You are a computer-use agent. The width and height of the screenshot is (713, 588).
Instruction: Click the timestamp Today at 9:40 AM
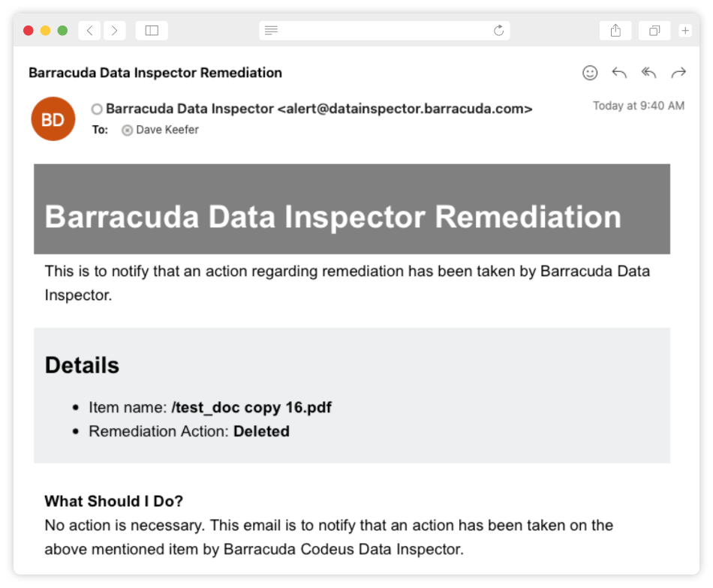point(639,106)
